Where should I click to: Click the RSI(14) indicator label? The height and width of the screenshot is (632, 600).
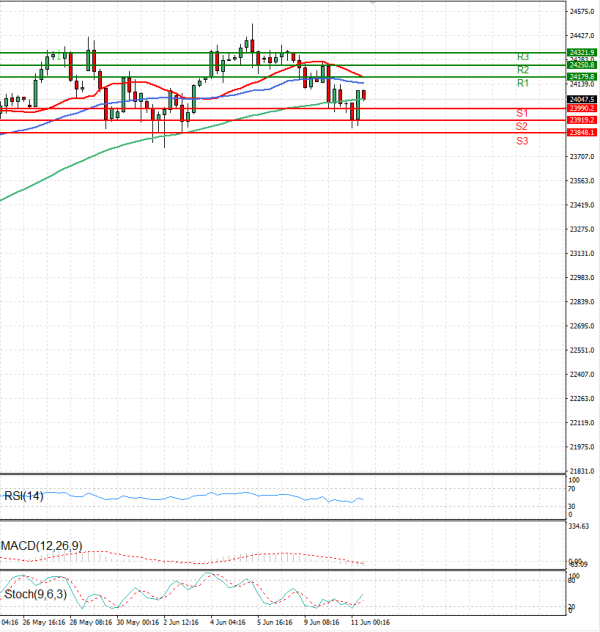[23, 496]
